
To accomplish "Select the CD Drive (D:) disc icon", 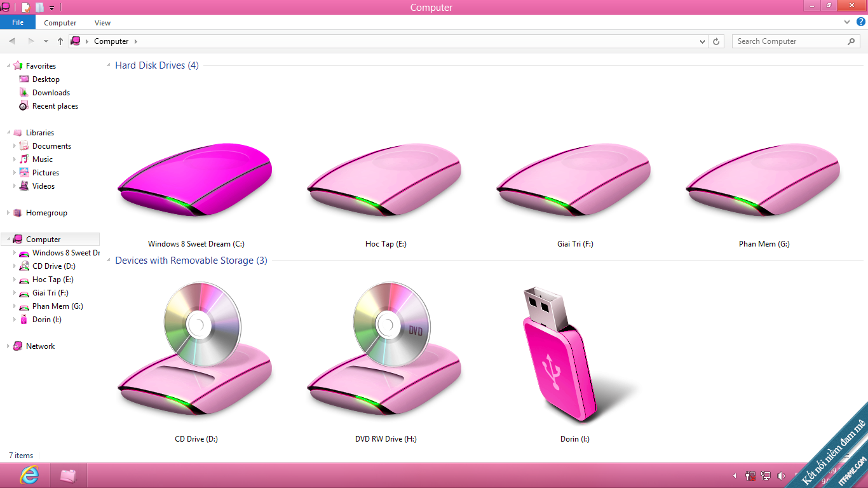I will coord(196,349).
